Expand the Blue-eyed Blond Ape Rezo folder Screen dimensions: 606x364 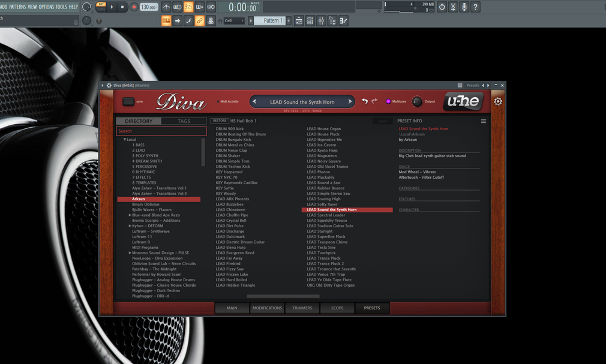click(130, 215)
